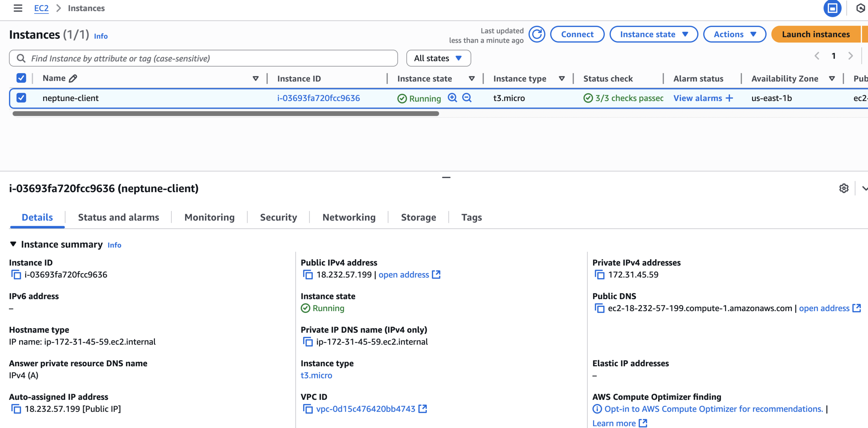Screen dimensions: 868x428
Task: Open the hamburger navigation menu
Action: [x=18, y=8]
